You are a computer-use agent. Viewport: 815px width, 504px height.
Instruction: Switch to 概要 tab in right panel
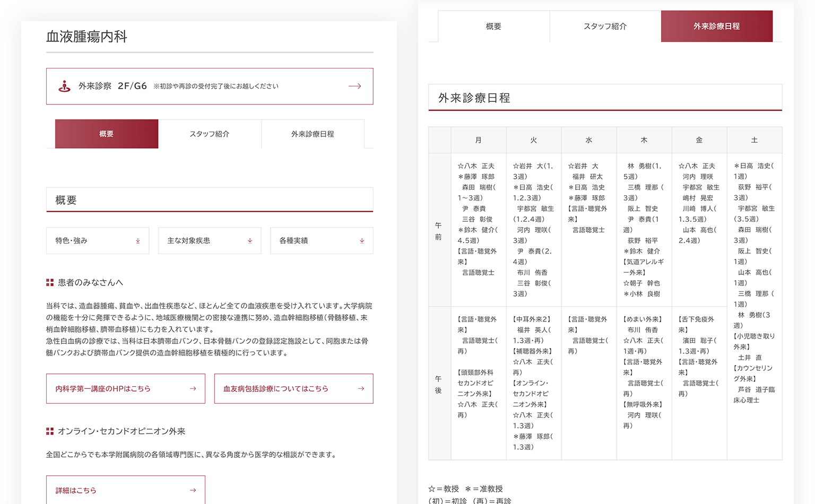click(x=493, y=26)
